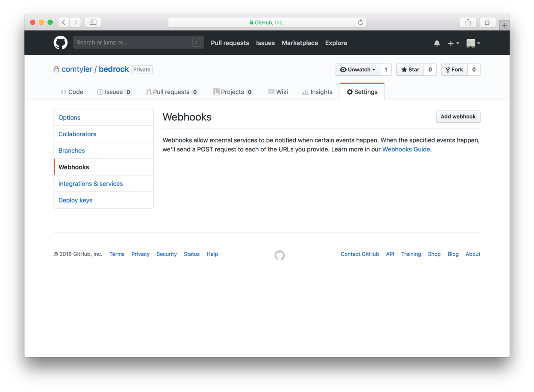This screenshot has width=534, height=392.
Task: Go to Marketplace
Action: tap(300, 43)
